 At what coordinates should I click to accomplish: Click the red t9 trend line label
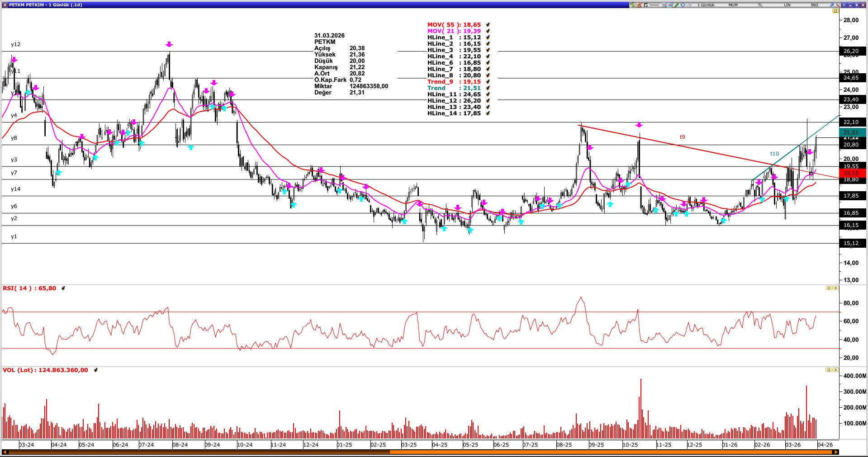tap(682, 137)
